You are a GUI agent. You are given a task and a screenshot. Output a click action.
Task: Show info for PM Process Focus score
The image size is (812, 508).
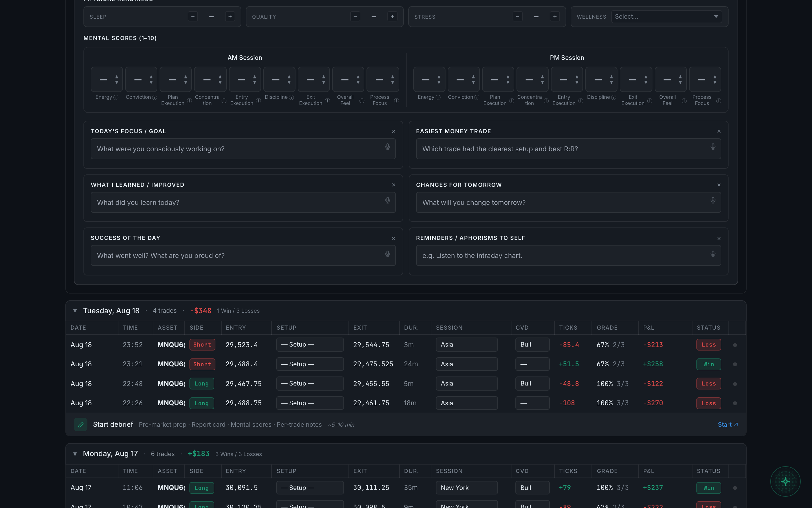pos(719,101)
